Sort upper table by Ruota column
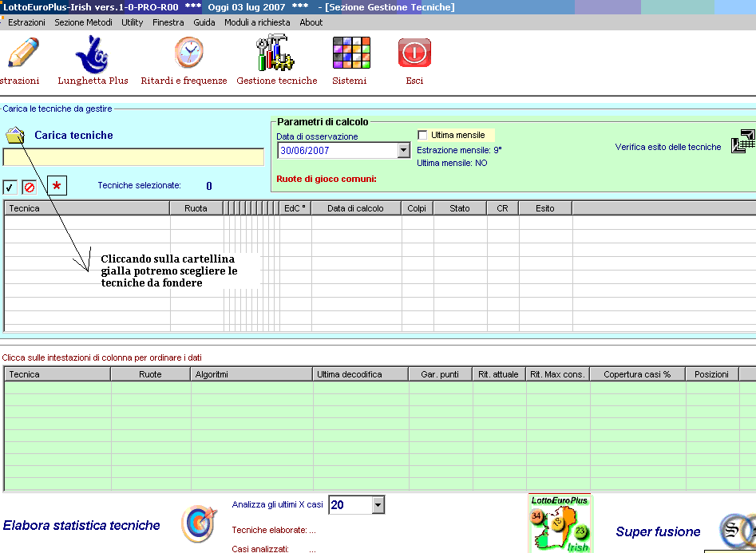Screen dimensions: 756x553 click(x=196, y=208)
